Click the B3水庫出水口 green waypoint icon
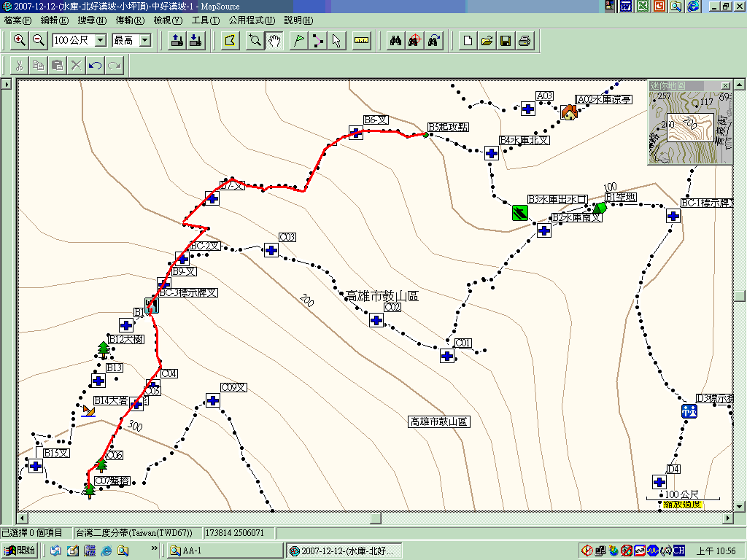747x560 pixels. [519, 212]
